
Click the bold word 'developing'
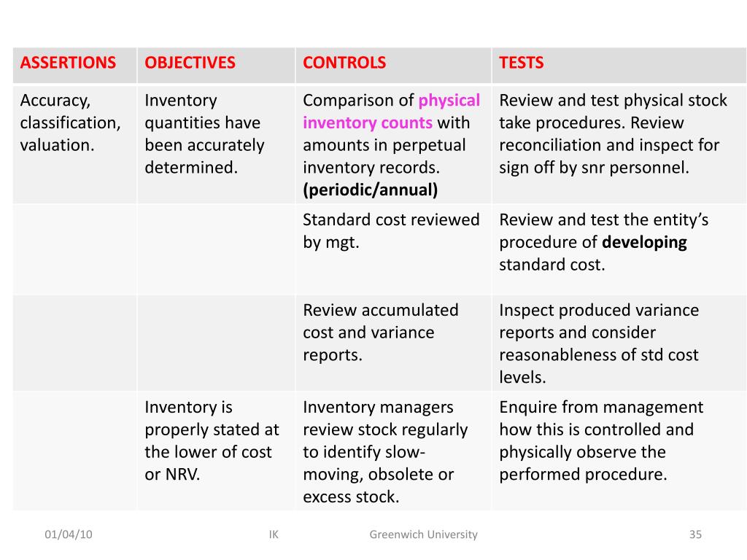coord(644,242)
